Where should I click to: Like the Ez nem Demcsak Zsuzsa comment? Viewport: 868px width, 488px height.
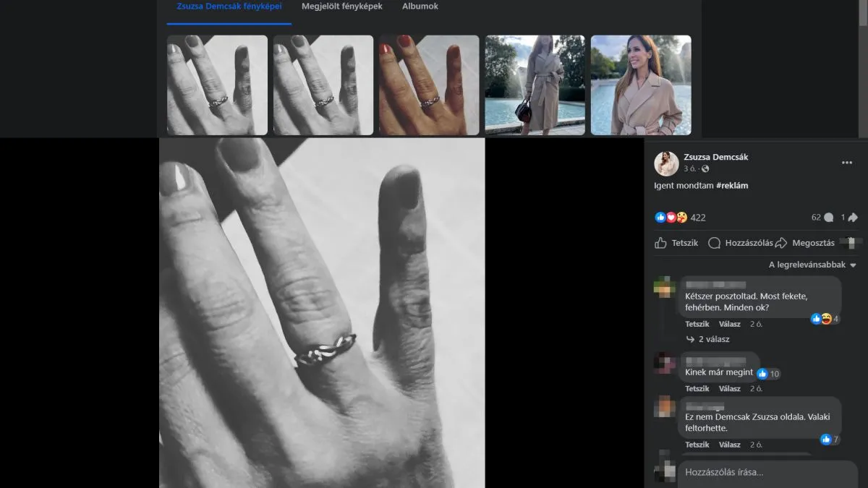click(x=697, y=445)
